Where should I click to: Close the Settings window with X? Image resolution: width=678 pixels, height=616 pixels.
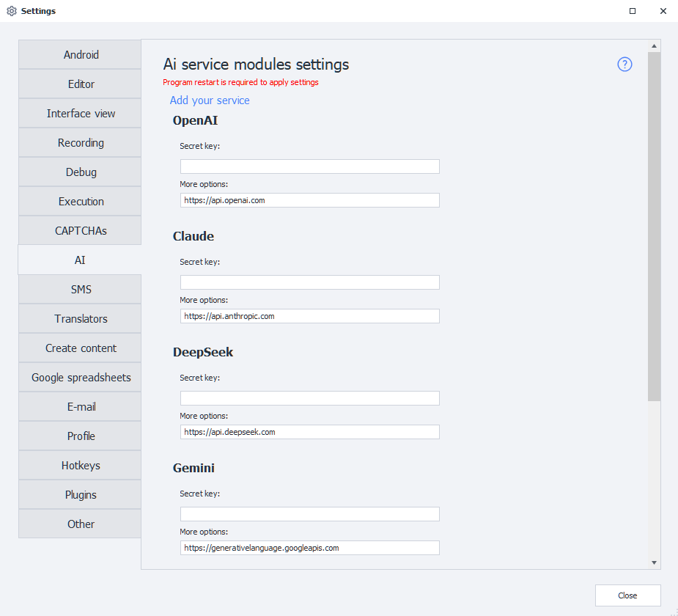663,11
